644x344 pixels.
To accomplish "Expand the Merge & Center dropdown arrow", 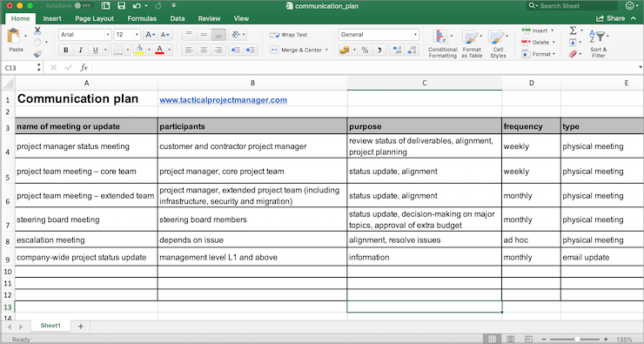I will click(x=327, y=51).
